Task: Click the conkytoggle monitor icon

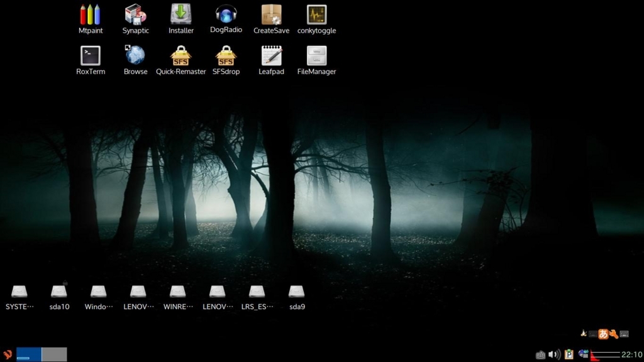Action: (317, 15)
